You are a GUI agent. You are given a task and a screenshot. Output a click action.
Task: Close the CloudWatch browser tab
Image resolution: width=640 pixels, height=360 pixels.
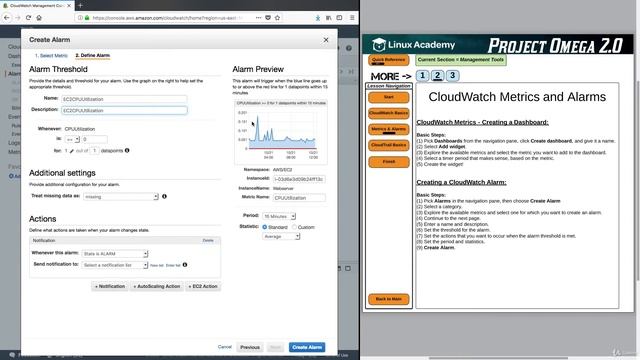point(69,6)
